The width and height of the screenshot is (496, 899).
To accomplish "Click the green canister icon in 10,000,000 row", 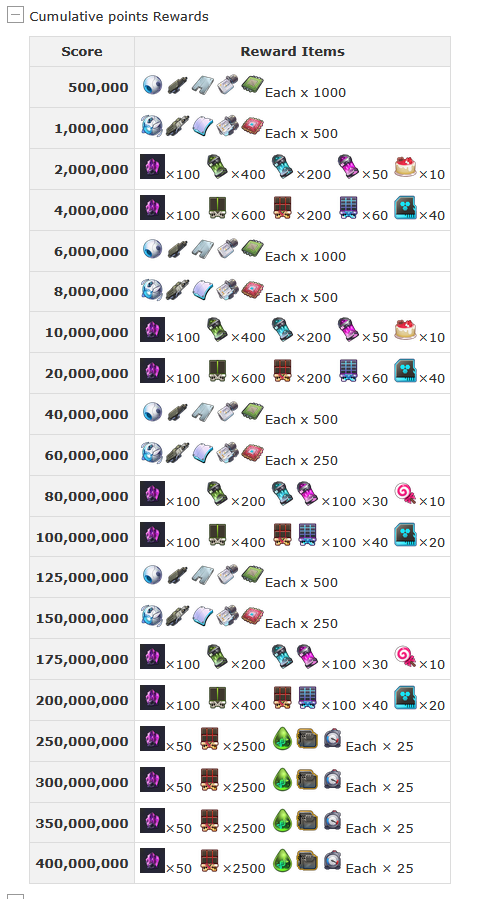I will click(217, 330).
